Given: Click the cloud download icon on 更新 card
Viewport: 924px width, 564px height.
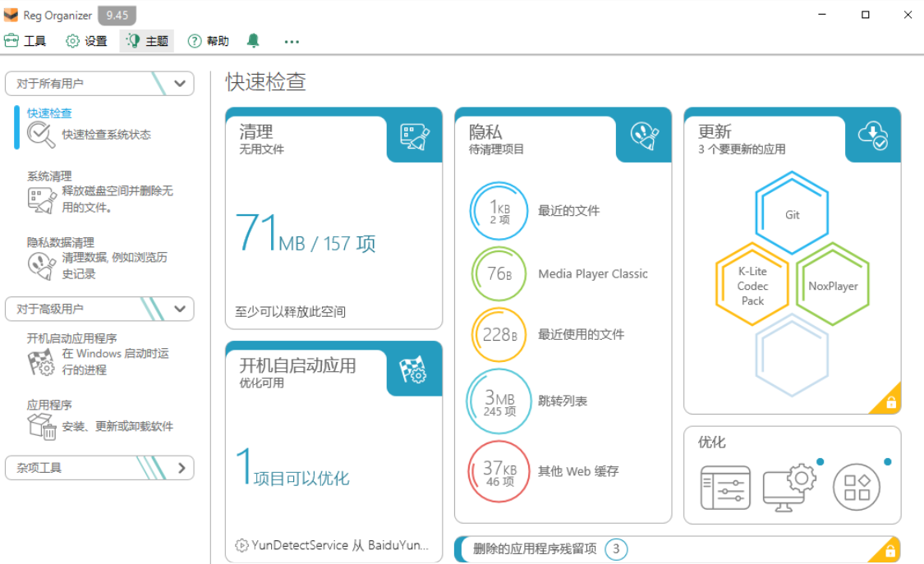Looking at the screenshot, I should 872,137.
